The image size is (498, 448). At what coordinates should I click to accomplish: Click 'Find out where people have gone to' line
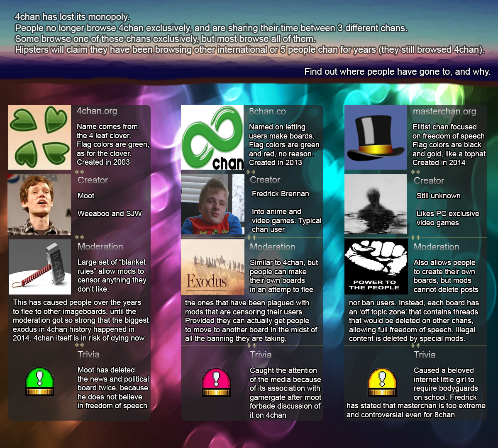click(397, 71)
